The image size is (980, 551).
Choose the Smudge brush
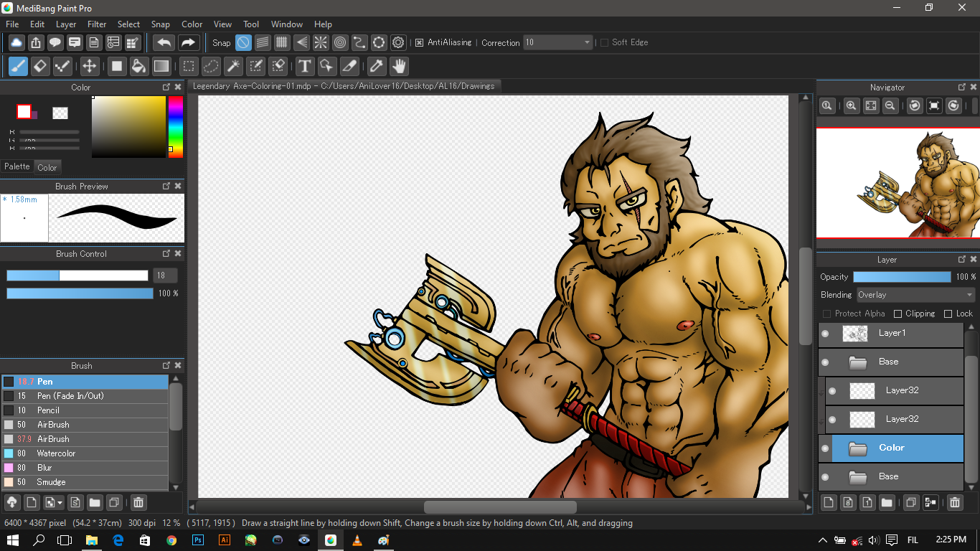(x=85, y=482)
